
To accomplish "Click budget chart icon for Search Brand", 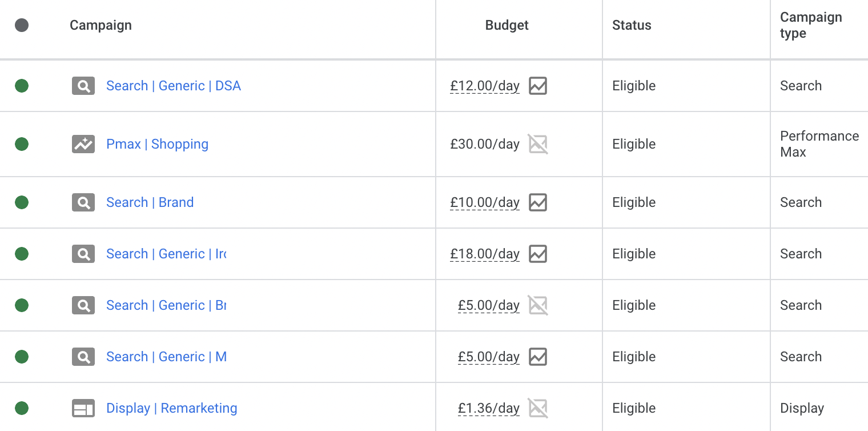I will click(537, 202).
